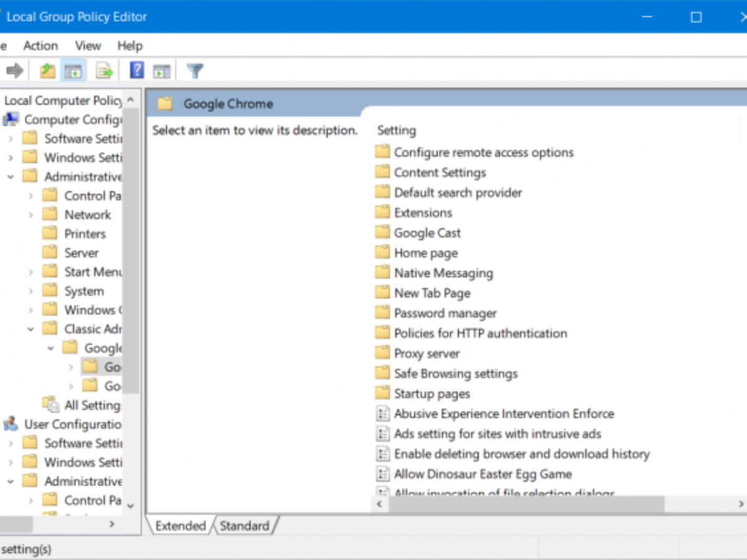
Task: Click the Filter funnel icon
Action: click(x=195, y=71)
